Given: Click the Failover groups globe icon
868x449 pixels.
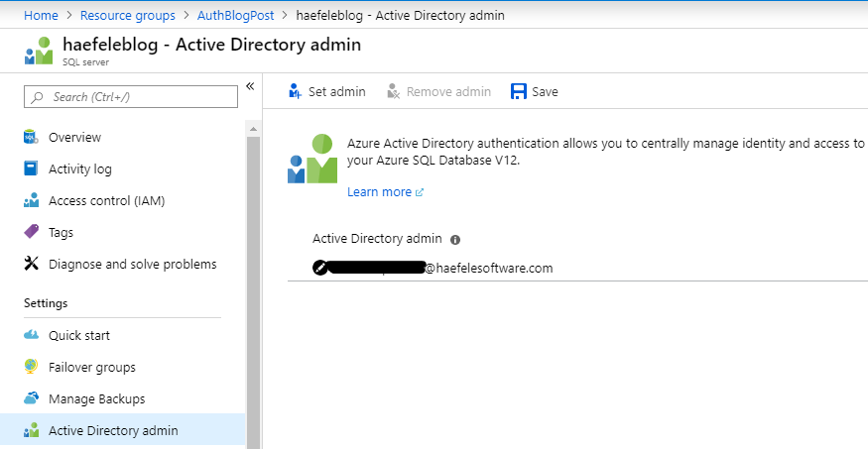Looking at the screenshot, I should click(x=31, y=367).
